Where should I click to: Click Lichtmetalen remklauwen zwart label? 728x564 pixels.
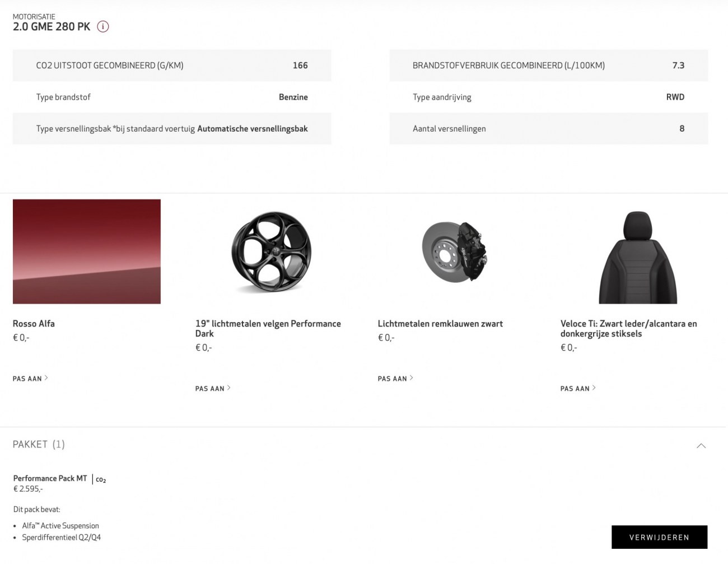click(440, 324)
